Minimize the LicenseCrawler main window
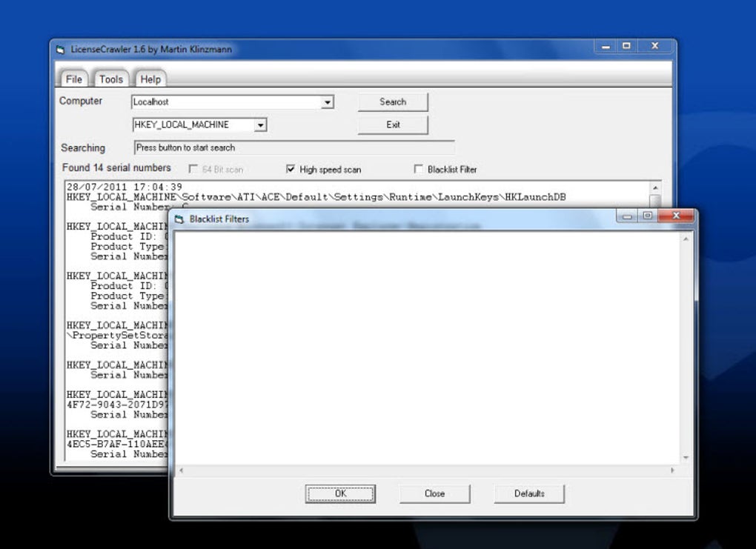This screenshot has width=756, height=549. click(x=606, y=46)
